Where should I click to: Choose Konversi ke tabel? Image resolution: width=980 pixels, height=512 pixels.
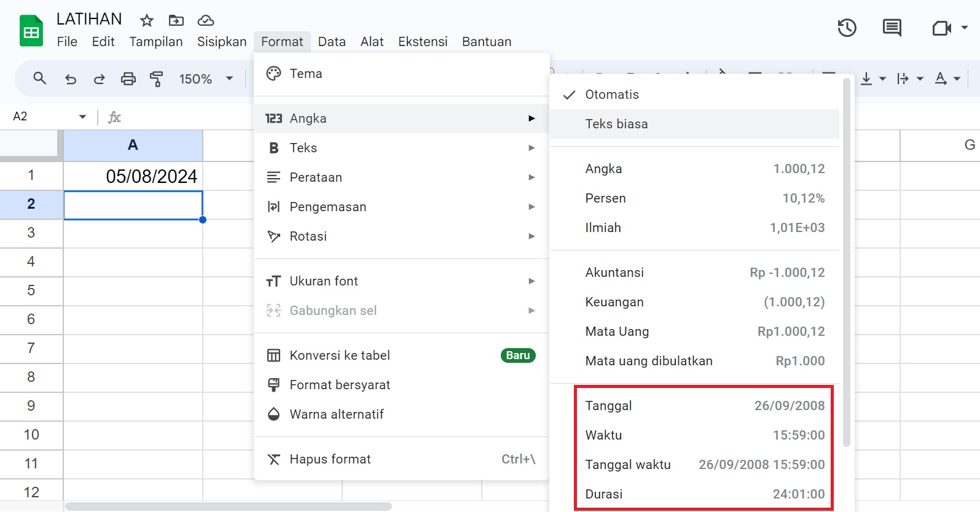coord(401,355)
